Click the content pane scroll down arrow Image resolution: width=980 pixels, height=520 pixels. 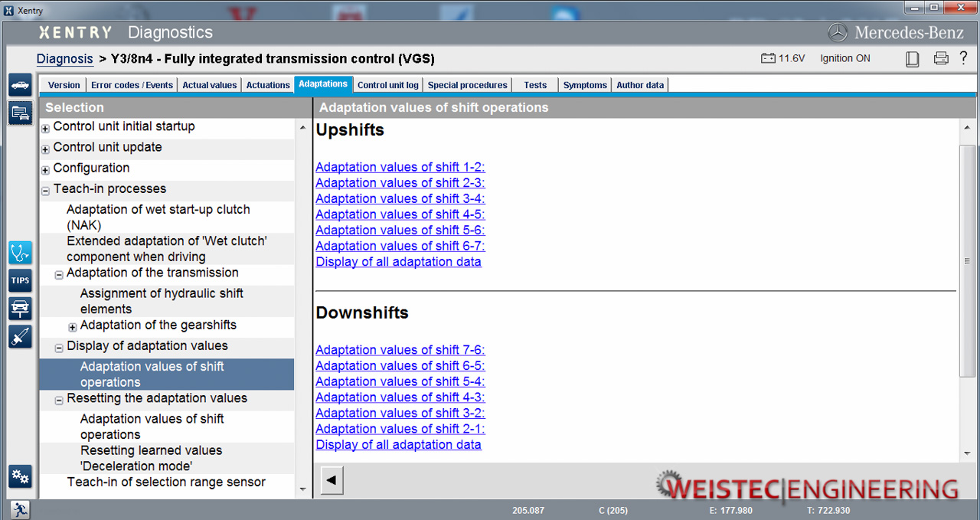coord(967,453)
